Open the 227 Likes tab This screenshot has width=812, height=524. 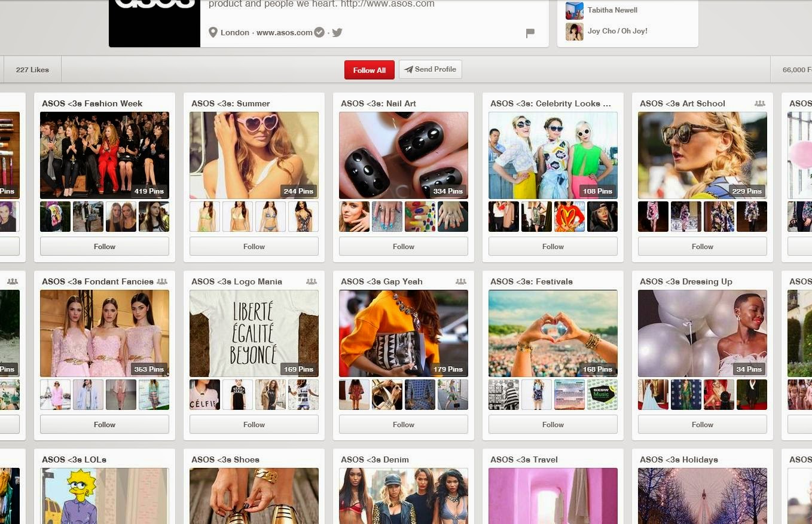tap(32, 70)
